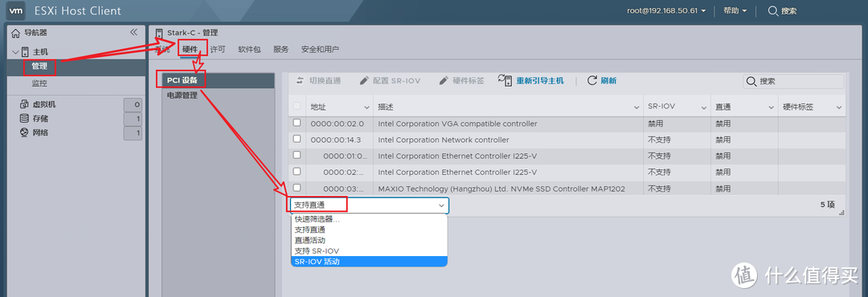Click the 5 项 item count text
Screen dimensions: 868x297
pos(827,205)
